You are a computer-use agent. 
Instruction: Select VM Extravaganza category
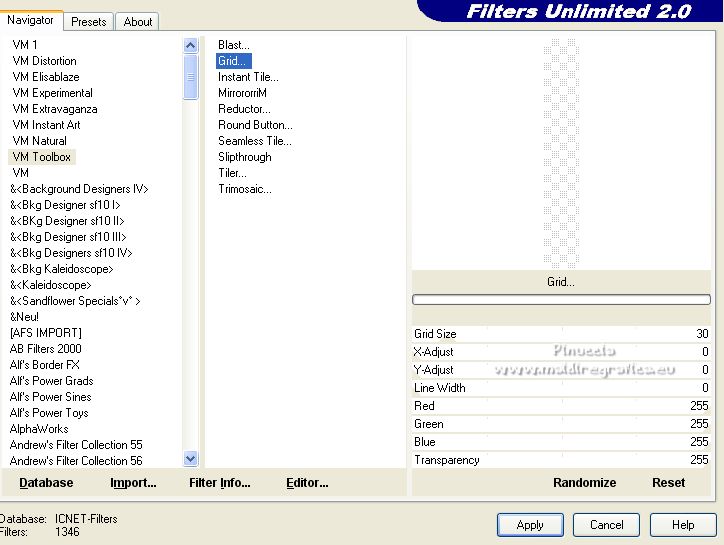pos(54,109)
